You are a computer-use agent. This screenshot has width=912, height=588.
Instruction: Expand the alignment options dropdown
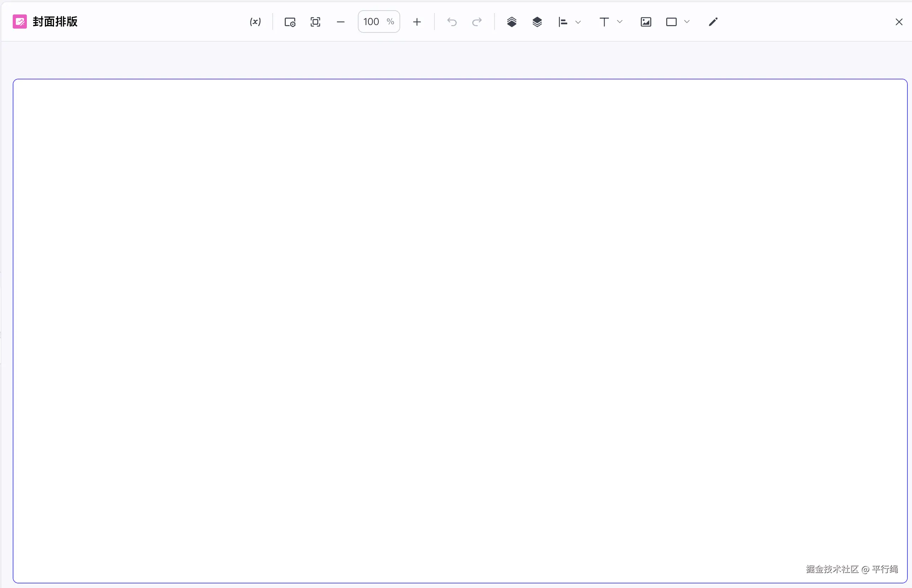pyautogui.click(x=578, y=22)
